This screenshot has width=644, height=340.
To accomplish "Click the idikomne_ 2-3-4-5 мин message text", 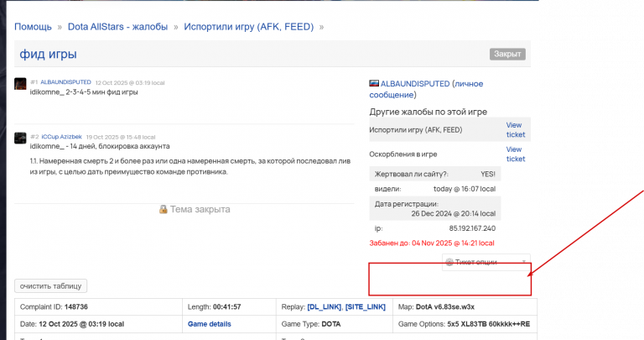I will pos(84,92).
